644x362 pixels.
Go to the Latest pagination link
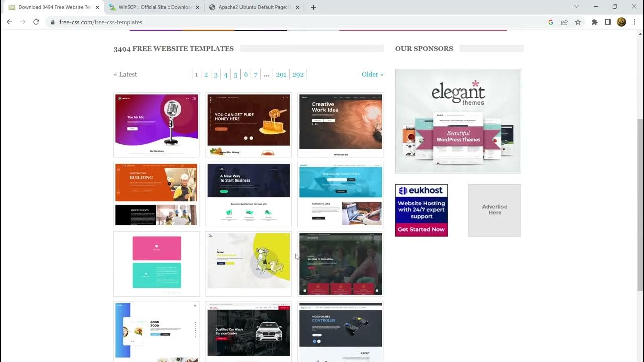point(125,74)
